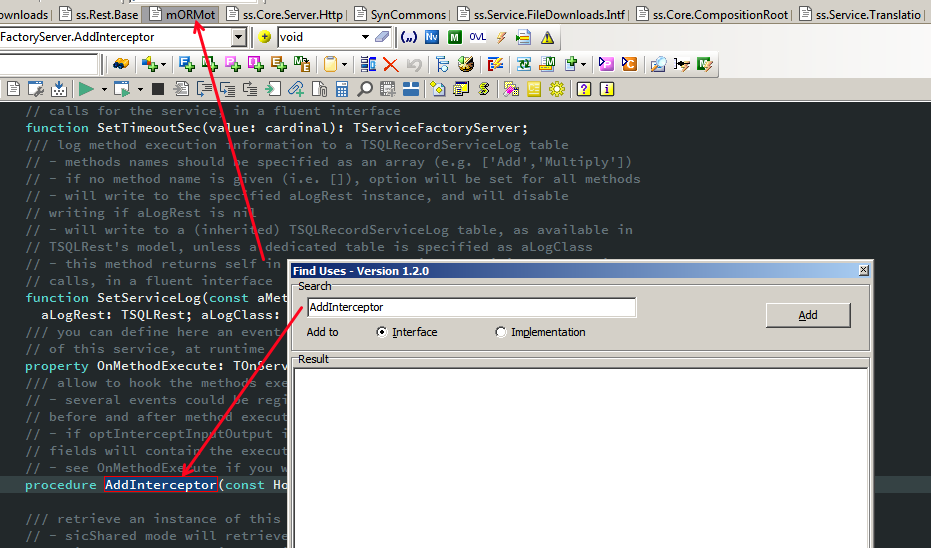Click the pink P arrow icon

[x=606, y=64]
